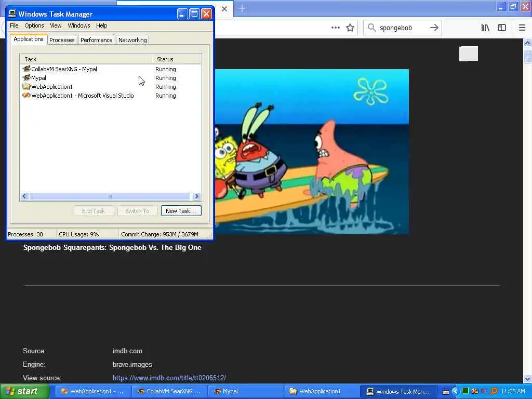Click Commit Charge: 953M / 3679M status
Screen dimensions: 532x399
pos(159,234)
